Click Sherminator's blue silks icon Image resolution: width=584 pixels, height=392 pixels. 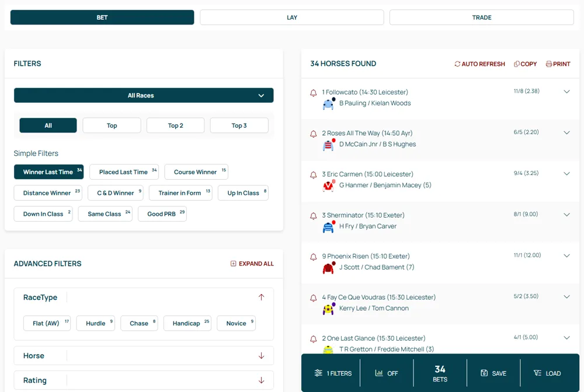point(329,226)
